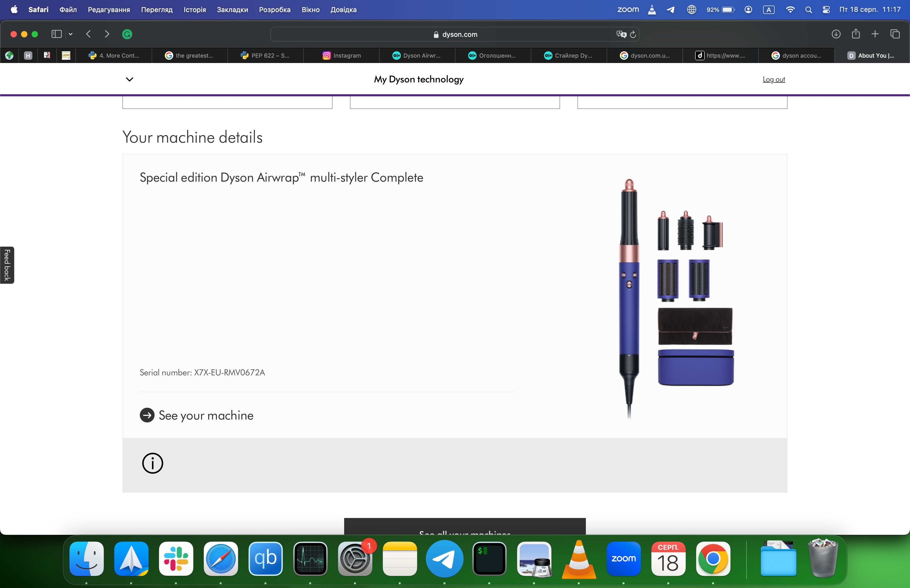The height and width of the screenshot is (588, 910).
Task: Switch to the Instagram tab
Action: click(x=342, y=55)
